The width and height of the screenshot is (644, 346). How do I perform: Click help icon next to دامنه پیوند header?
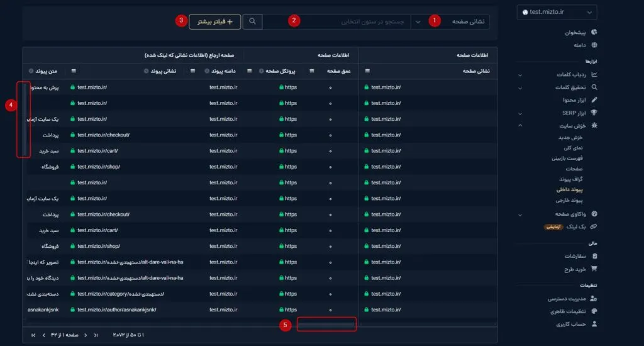coord(206,71)
